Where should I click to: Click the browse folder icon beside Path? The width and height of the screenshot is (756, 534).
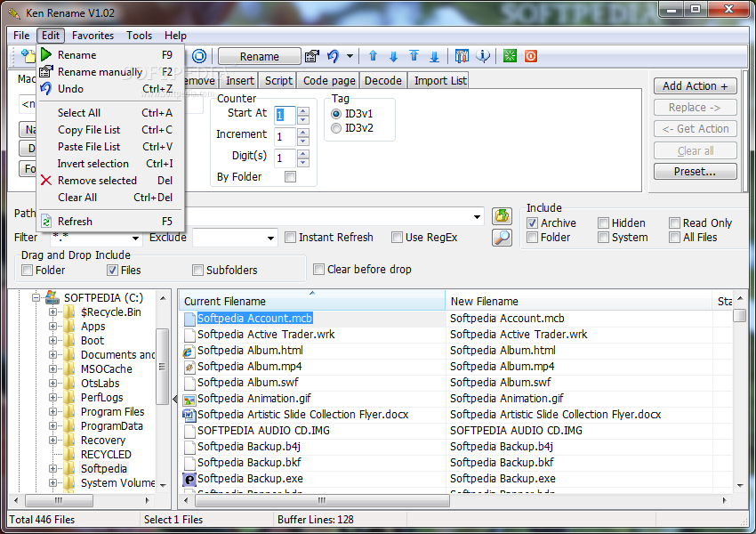[x=502, y=215]
